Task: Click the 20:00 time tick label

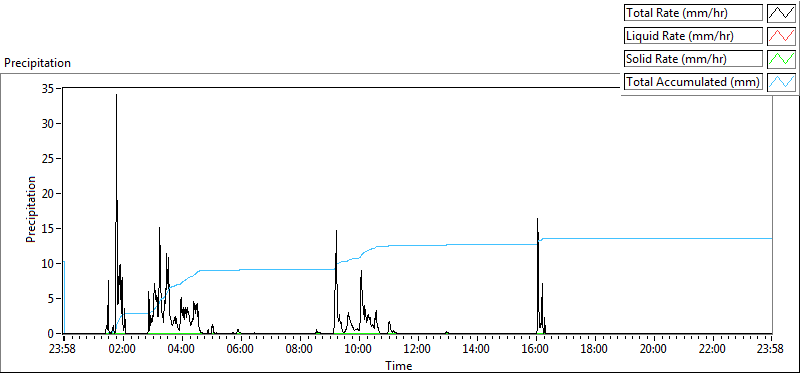Action: (x=654, y=350)
